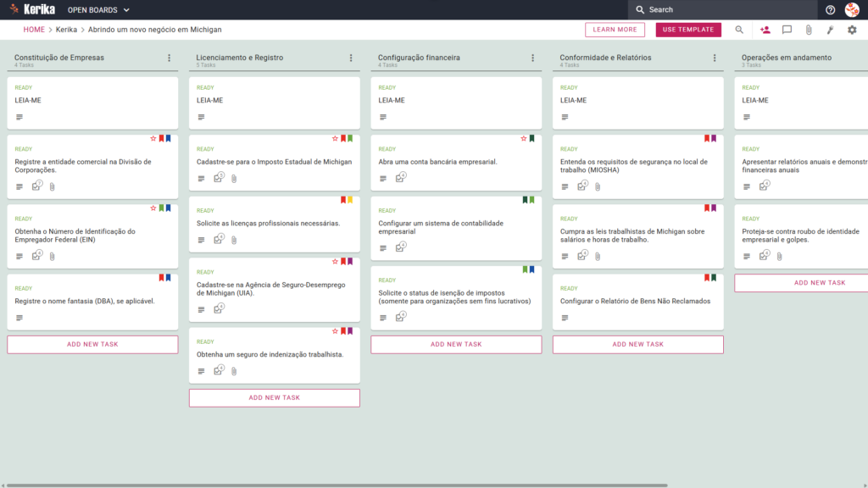Open the checklist icon on Apresentar relatórios anuais card
Image resolution: width=868 pixels, height=488 pixels.
(x=764, y=186)
